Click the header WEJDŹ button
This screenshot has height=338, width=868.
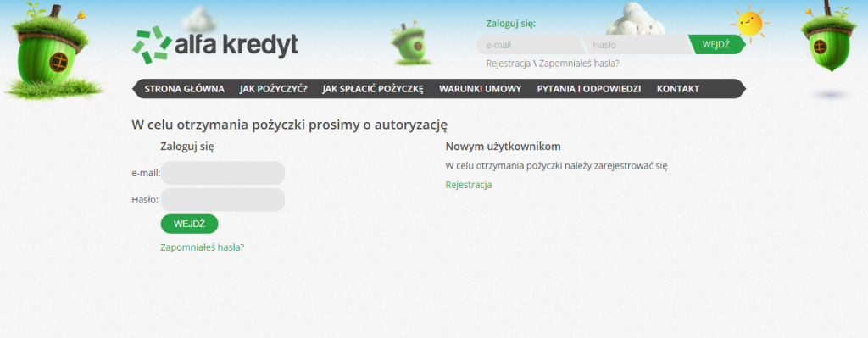tap(716, 44)
